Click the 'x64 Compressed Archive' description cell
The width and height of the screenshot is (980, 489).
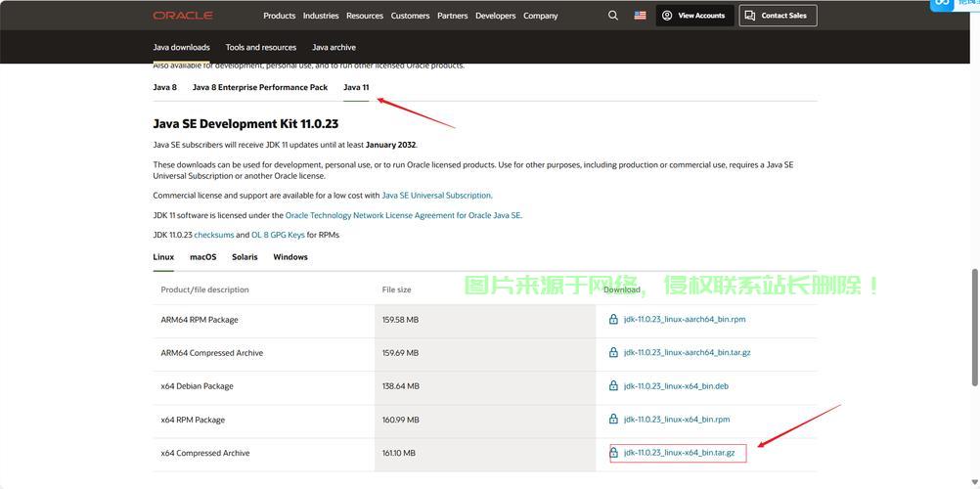pos(264,453)
